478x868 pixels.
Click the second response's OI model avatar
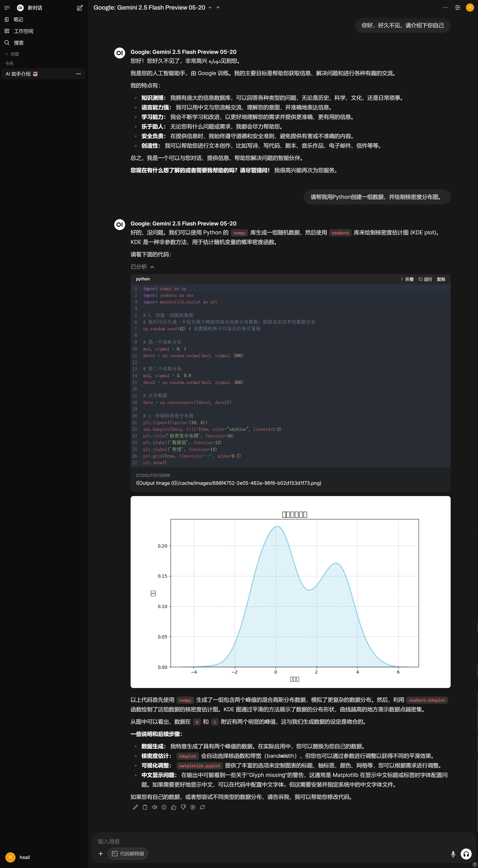click(120, 224)
